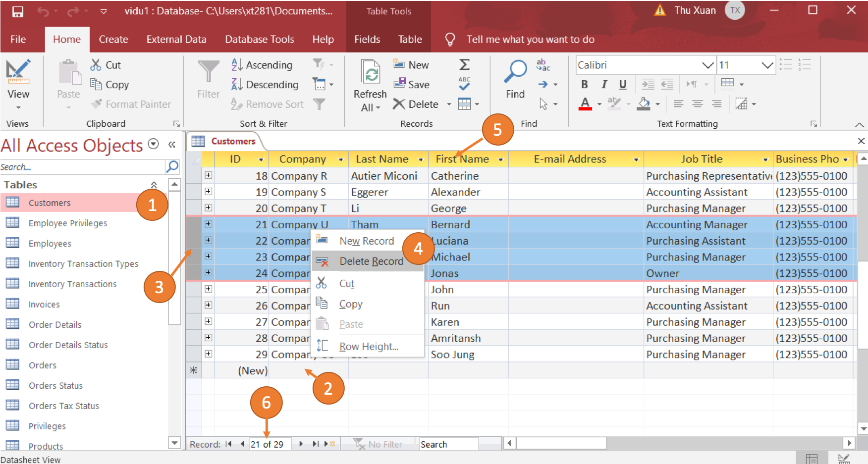Click the Format Painter tool
This screenshot has width=868, height=464.
tap(131, 104)
